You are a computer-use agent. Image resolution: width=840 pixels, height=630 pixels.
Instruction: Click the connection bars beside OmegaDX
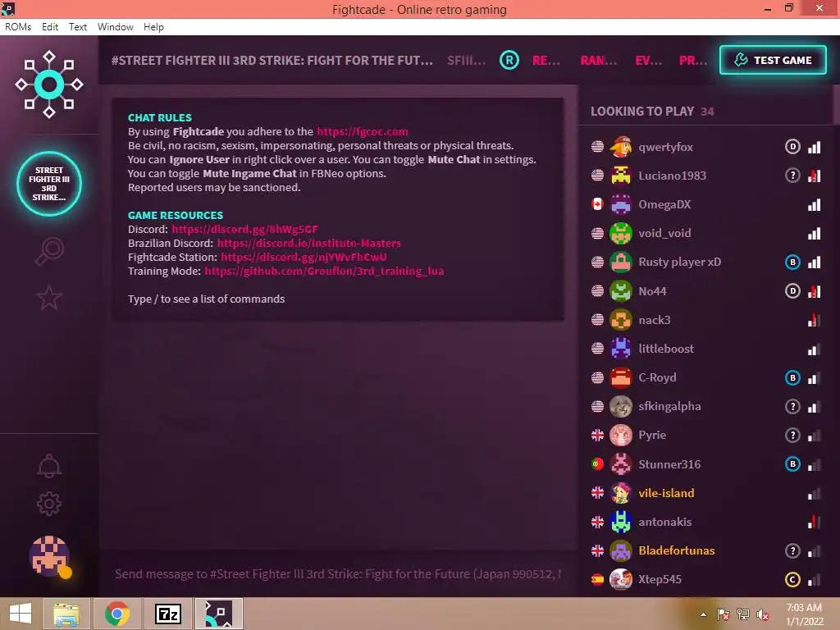815,204
